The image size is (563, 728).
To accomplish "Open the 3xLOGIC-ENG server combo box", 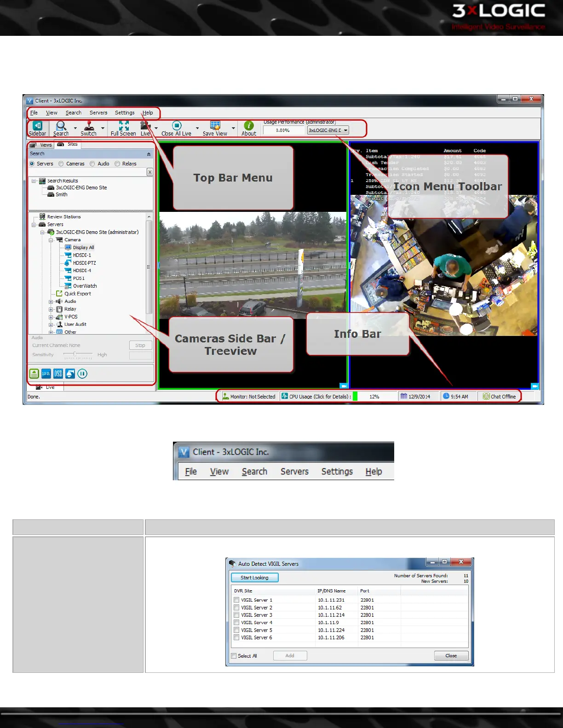I will (x=328, y=130).
